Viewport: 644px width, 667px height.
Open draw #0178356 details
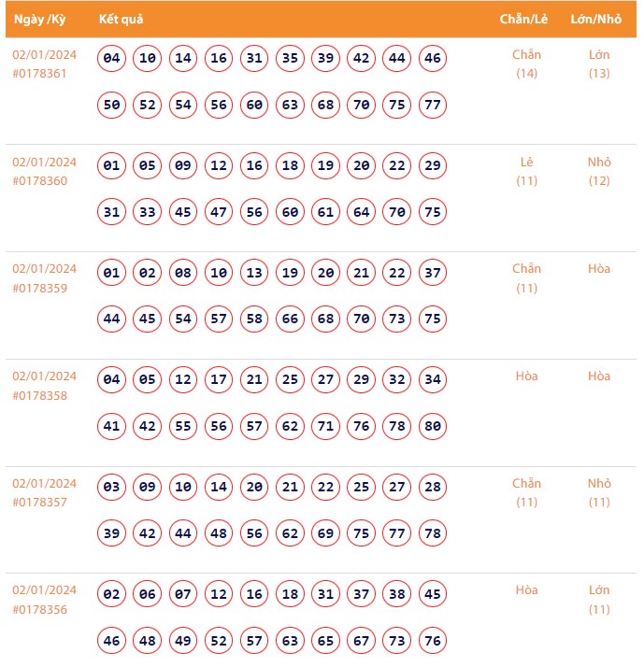39,609
